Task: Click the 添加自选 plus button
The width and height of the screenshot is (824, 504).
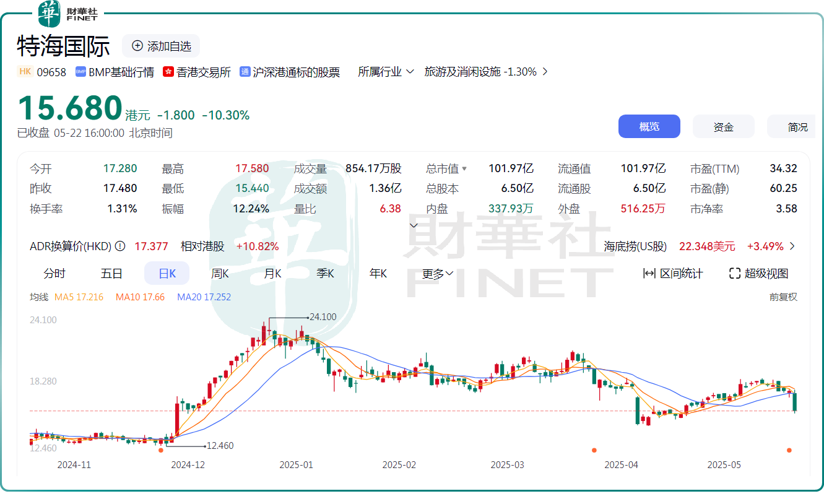Action: 161,46
